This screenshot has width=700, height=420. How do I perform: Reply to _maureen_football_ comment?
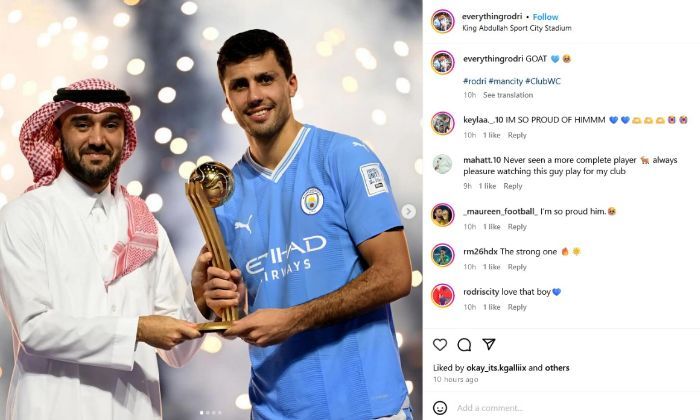click(x=517, y=227)
